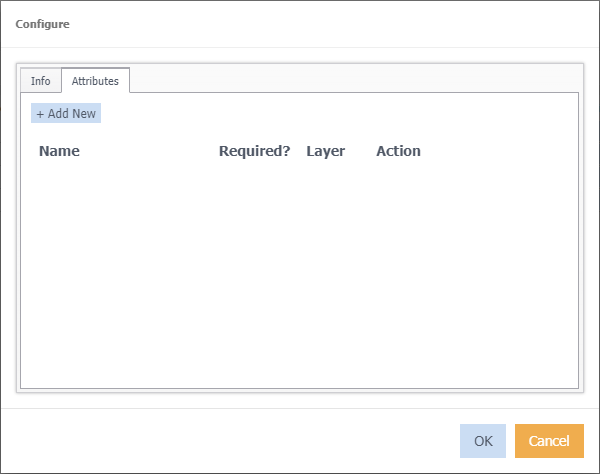Viewport: 600px width, 474px height.
Task: Click the Action column header
Action: click(398, 152)
